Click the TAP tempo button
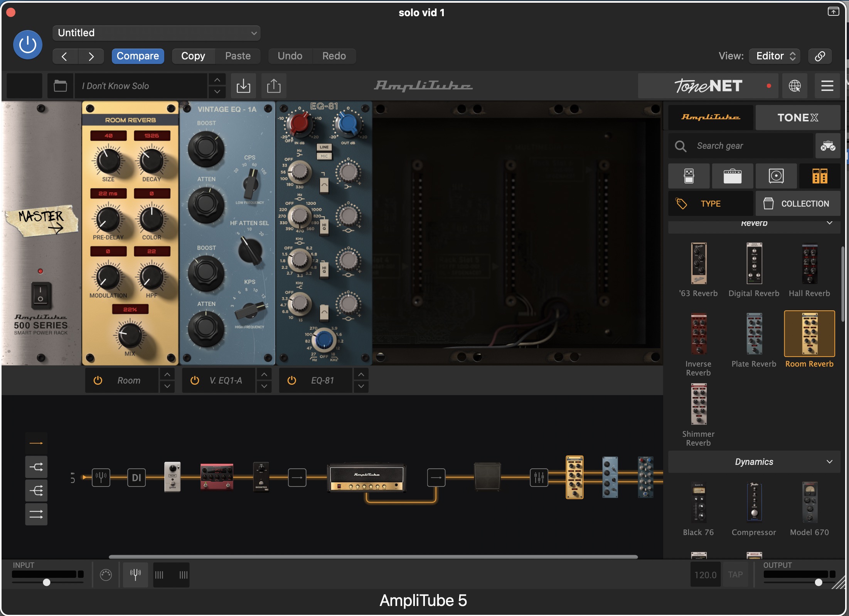The image size is (849, 616). (735, 575)
